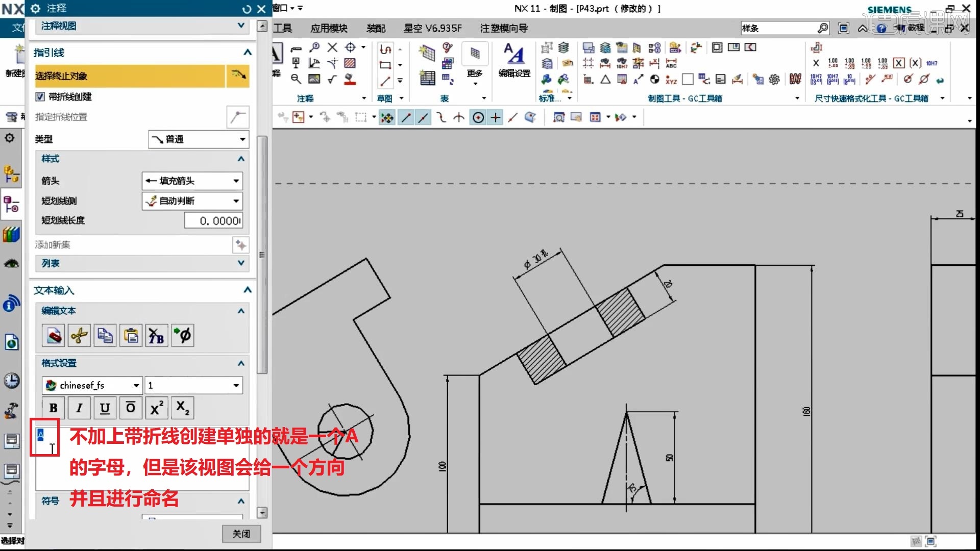Click the crosshatch area fill icon
Image resolution: width=980 pixels, height=551 pixels.
coord(350,63)
